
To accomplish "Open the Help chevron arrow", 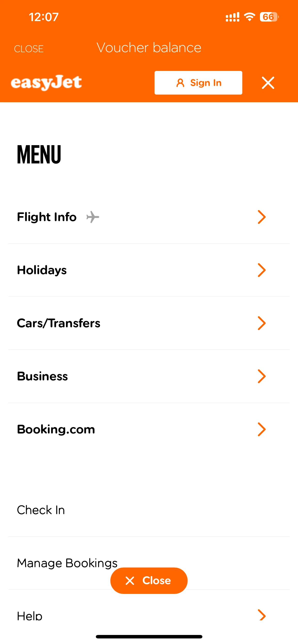I will pyautogui.click(x=262, y=615).
